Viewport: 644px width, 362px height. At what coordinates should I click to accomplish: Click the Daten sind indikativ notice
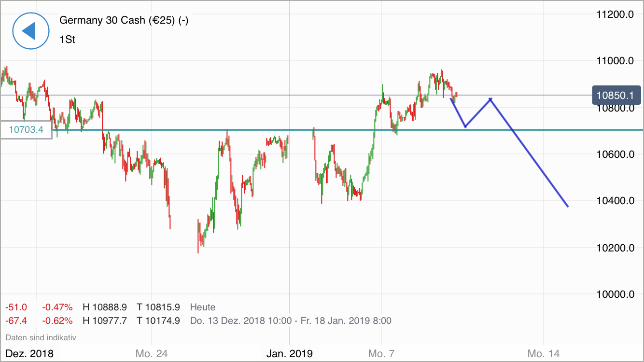(x=41, y=337)
